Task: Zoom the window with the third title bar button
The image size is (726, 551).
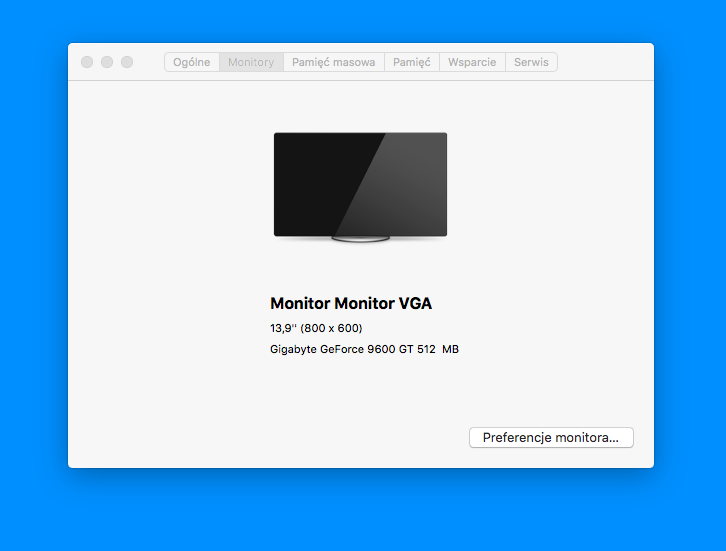Action: point(127,62)
